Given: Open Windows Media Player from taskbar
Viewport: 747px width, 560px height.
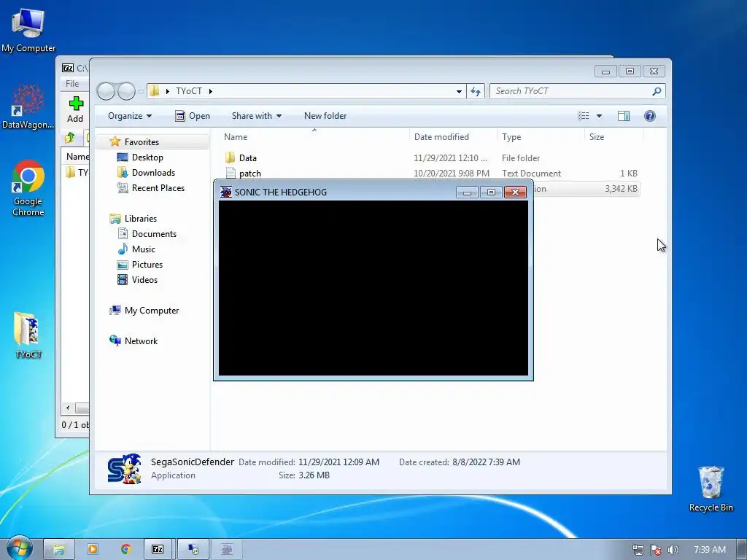Looking at the screenshot, I should 93,549.
